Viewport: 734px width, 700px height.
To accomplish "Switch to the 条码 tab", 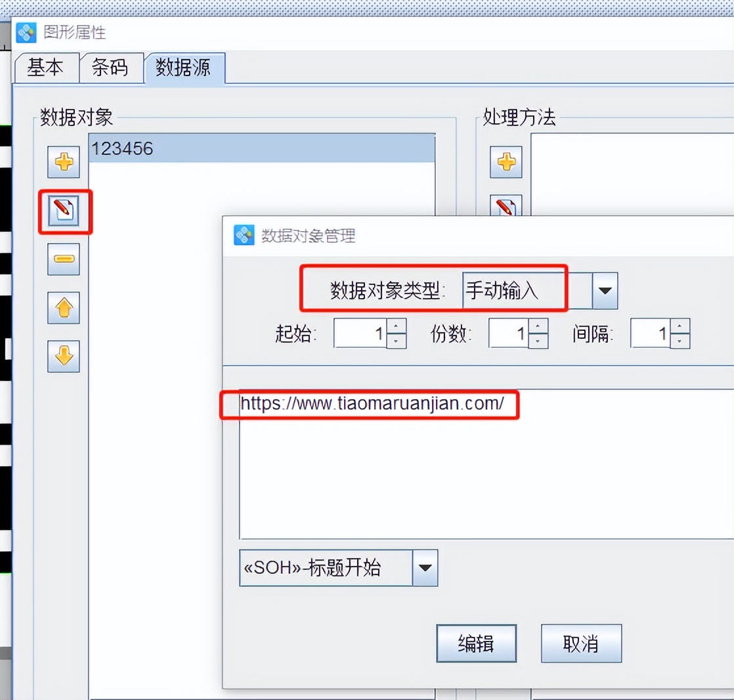I will click(x=110, y=68).
